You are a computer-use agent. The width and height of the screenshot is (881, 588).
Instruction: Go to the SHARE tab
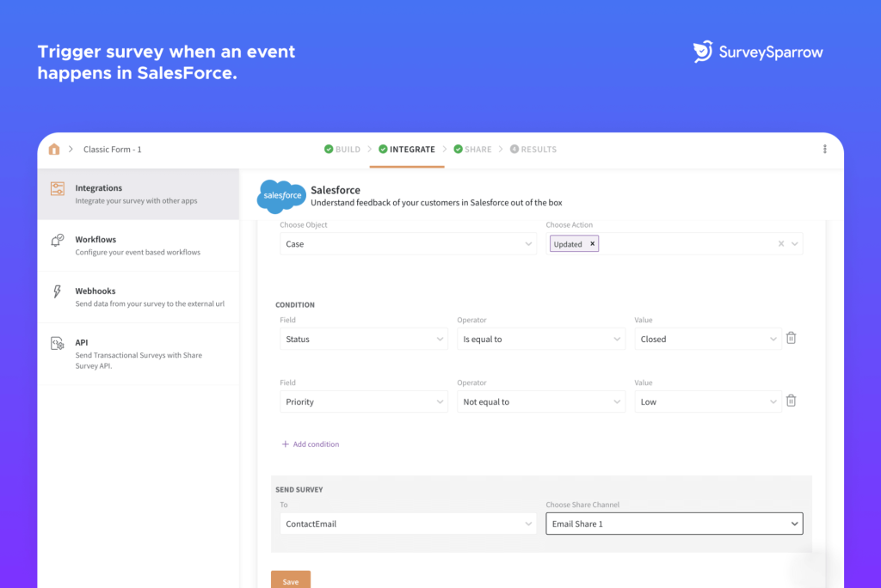coord(472,150)
